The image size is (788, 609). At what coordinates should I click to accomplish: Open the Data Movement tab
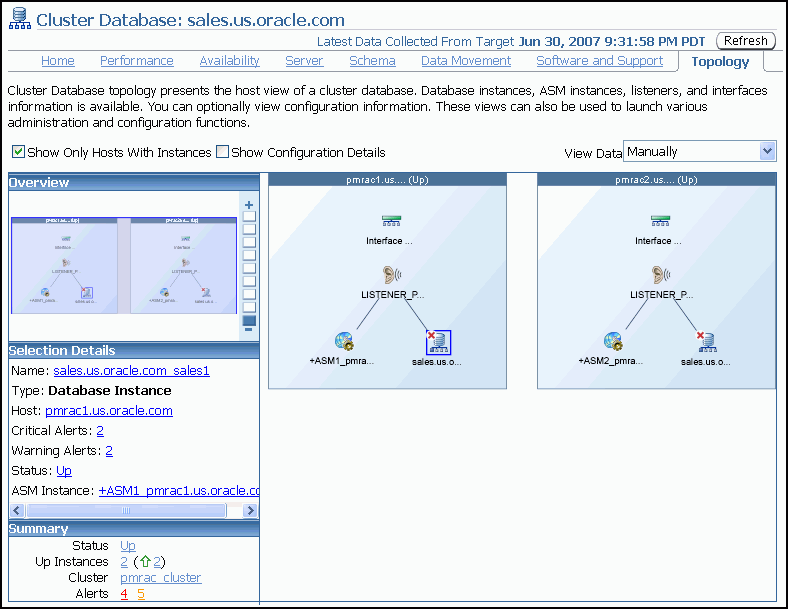(465, 61)
